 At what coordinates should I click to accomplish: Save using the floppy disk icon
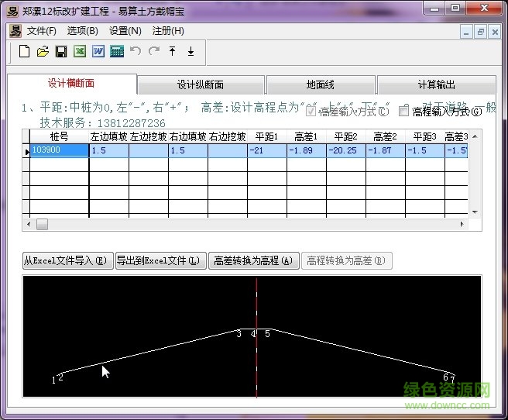[x=61, y=52]
